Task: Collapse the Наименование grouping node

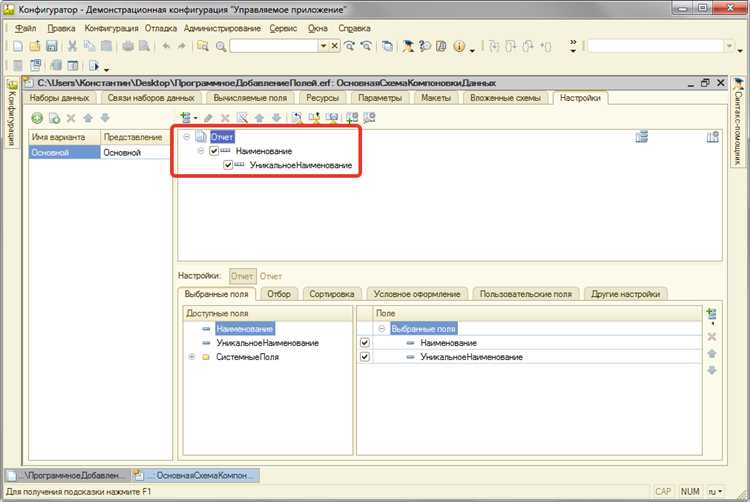Action: coord(201,151)
